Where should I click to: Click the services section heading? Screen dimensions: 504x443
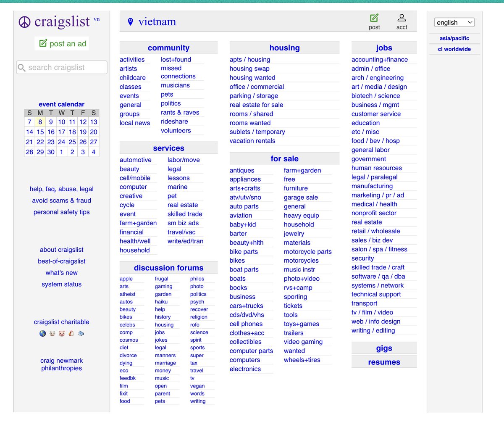(168, 148)
